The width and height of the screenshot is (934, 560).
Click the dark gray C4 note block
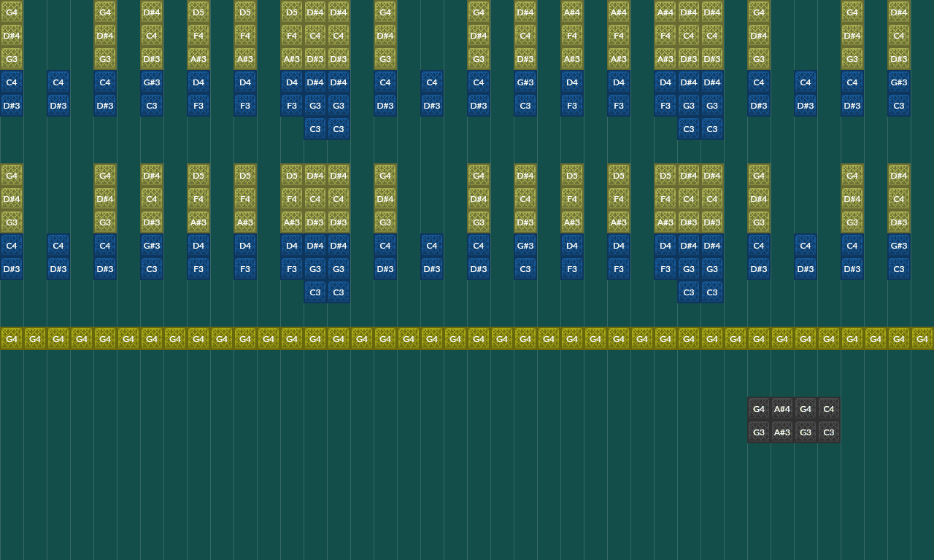coord(829,409)
